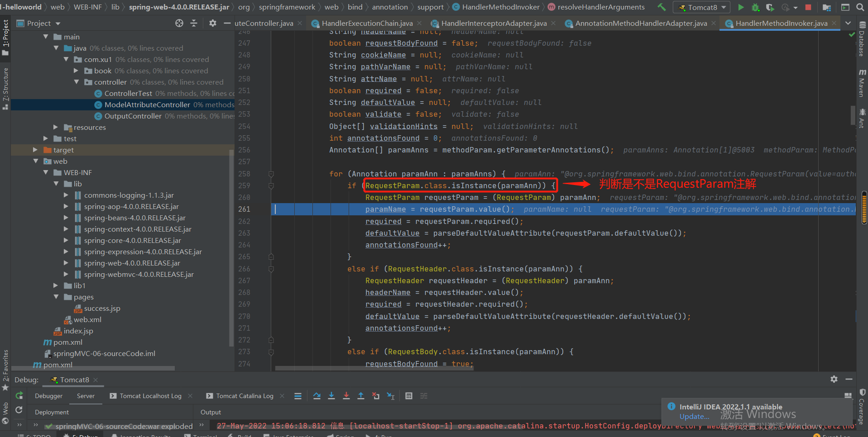Hide the Project tool window
This screenshot has width=868, height=437.
tap(227, 23)
